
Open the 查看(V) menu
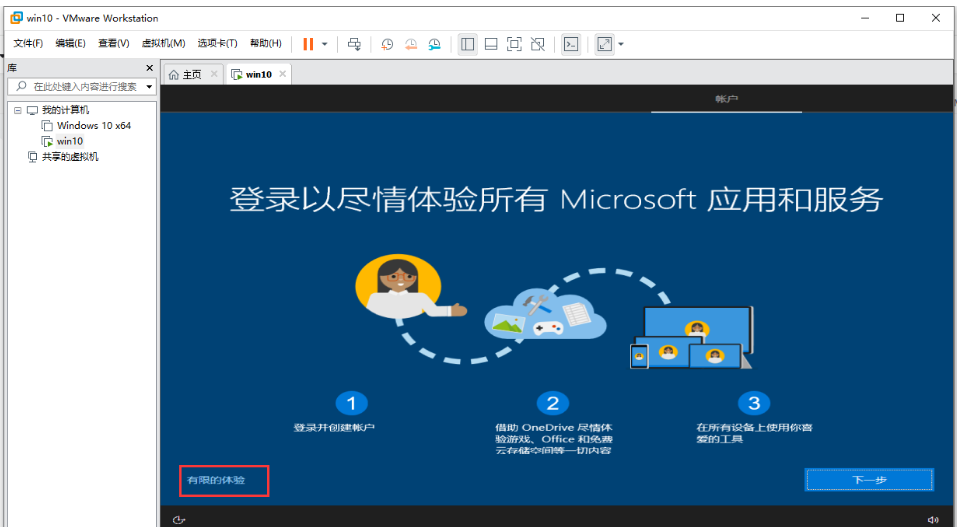click(114, 43)
